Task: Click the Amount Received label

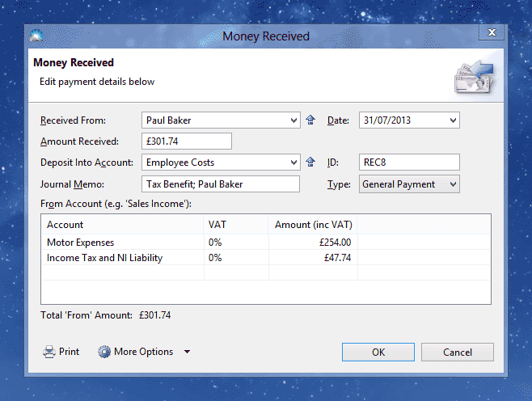Action: pyautogui.click(x=79, y=141)
